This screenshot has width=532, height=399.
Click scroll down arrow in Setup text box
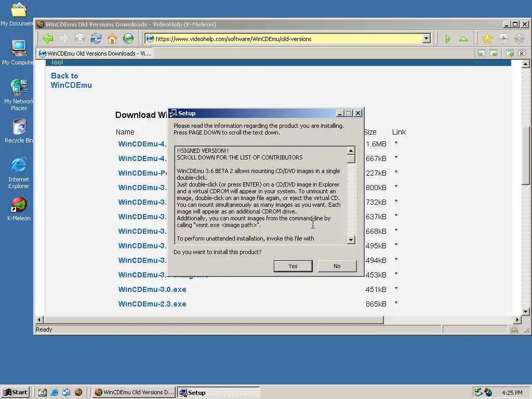(x=351, y=240)
